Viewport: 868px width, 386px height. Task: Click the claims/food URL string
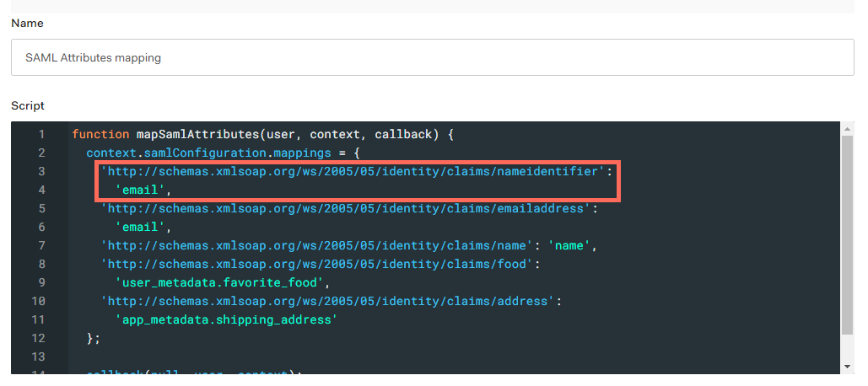click(317, 265)
